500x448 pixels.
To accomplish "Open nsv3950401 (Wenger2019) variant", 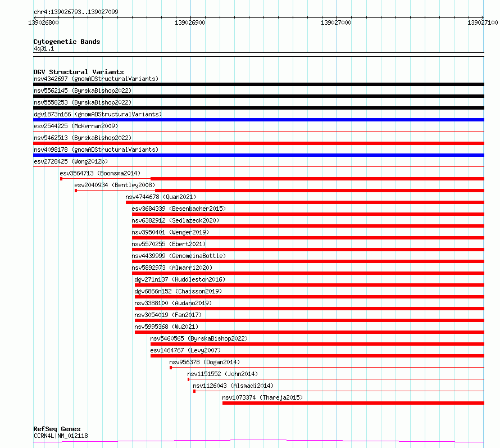I will (x=170, y=232).
